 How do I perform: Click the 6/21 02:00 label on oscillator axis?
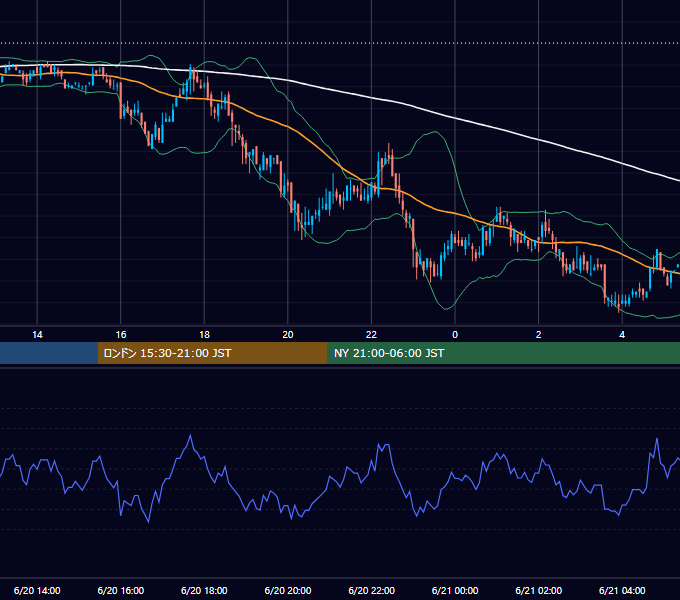(x=538, y=590)
